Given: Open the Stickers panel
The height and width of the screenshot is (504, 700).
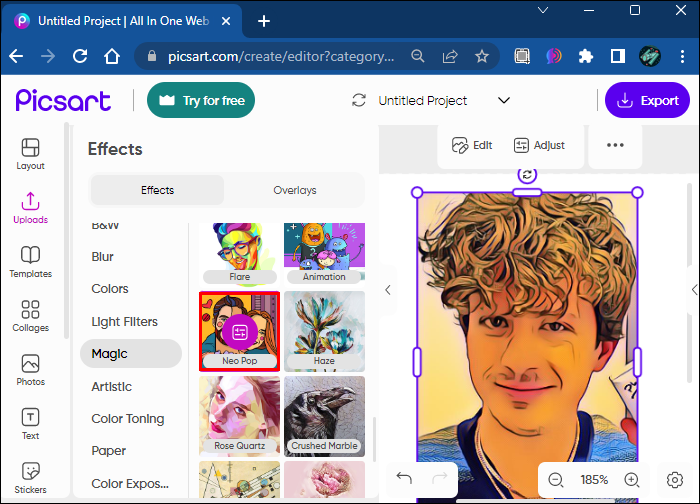Looking at the screenshot, I should tap(30, 478).
